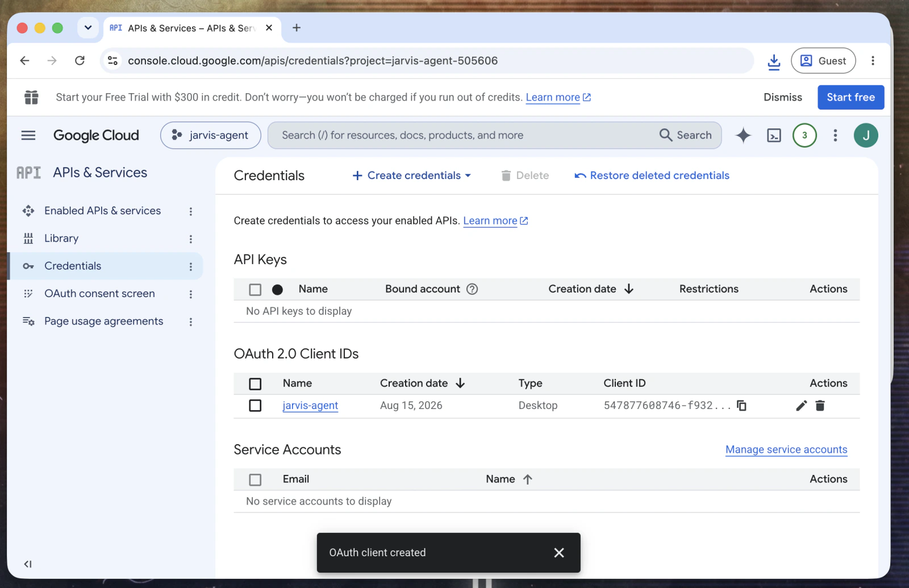Viewport: 909px width, 588px height.
Task: Sort OAuth clients by Creation date arrow
Action: coord(460,383)
